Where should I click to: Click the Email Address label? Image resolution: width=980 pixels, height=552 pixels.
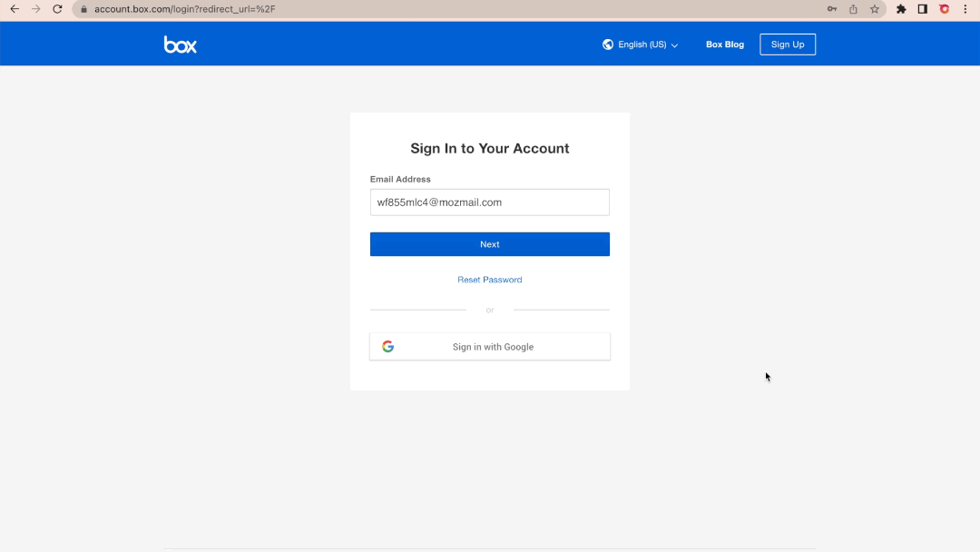click(x=400, y=179)
